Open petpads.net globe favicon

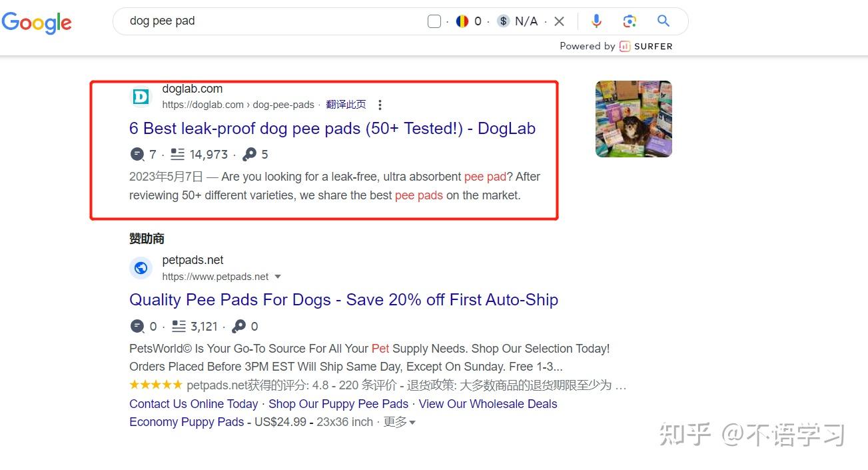point(141,268)
